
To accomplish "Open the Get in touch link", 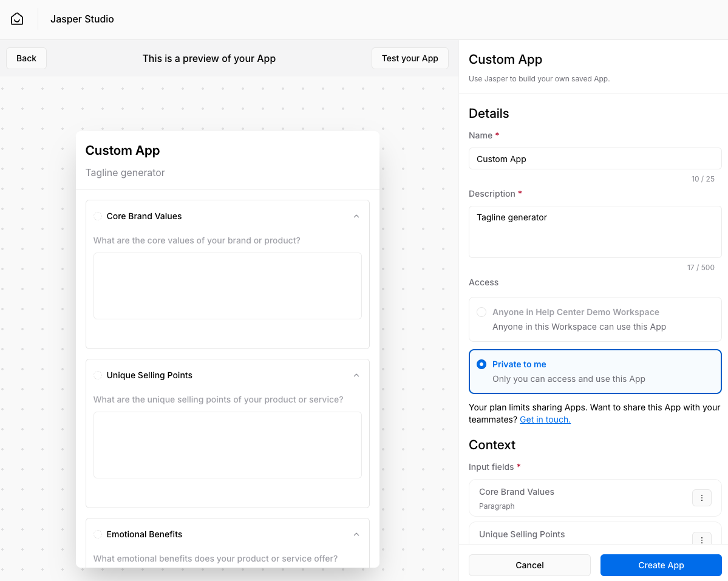I will tap(545, 420).
